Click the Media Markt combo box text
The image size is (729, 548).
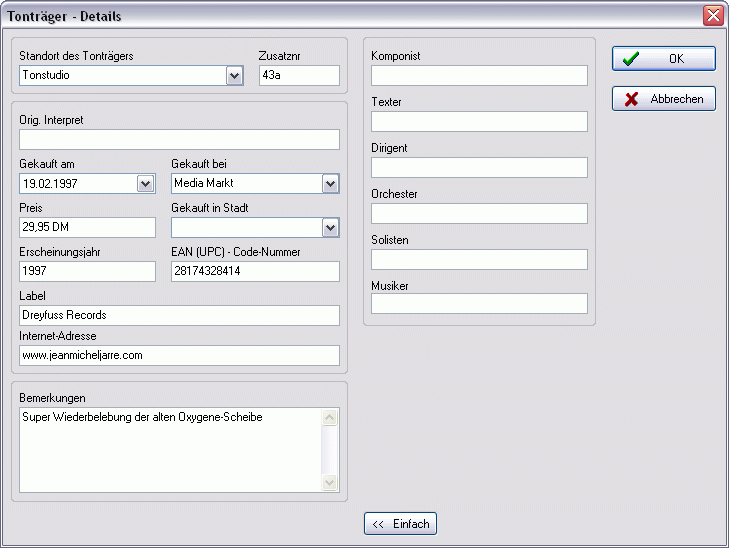[x=204, y=183]
